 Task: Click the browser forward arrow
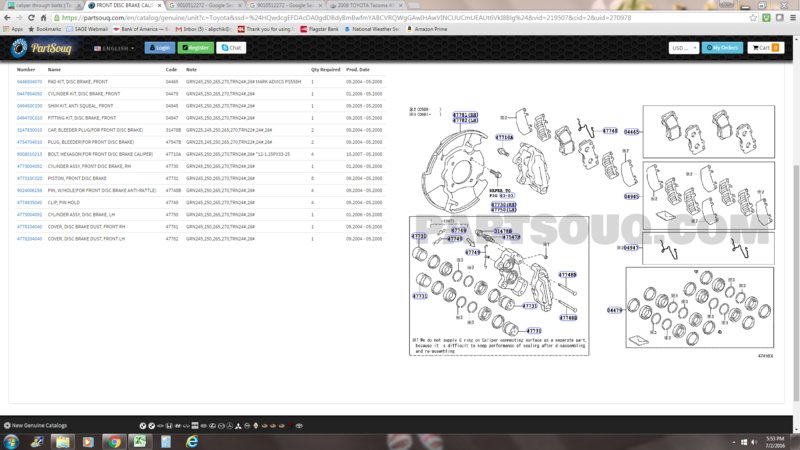click(19, 17)
